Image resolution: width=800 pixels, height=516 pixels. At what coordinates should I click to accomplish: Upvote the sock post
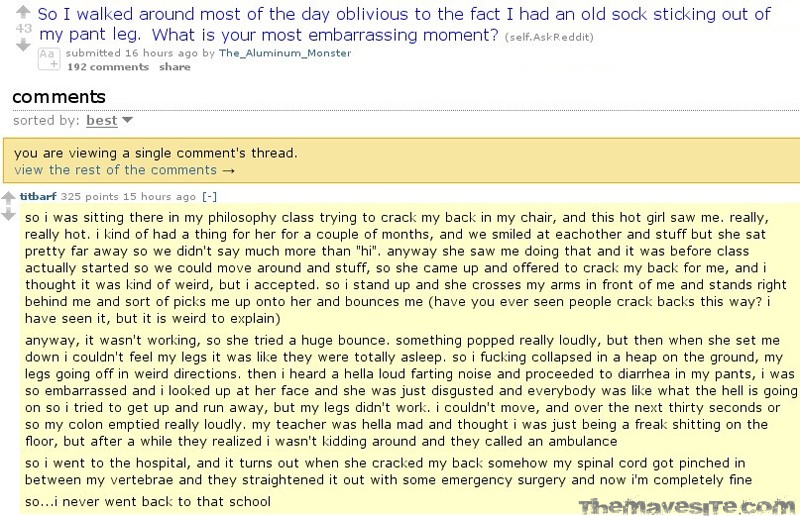(x=23, y=12)
